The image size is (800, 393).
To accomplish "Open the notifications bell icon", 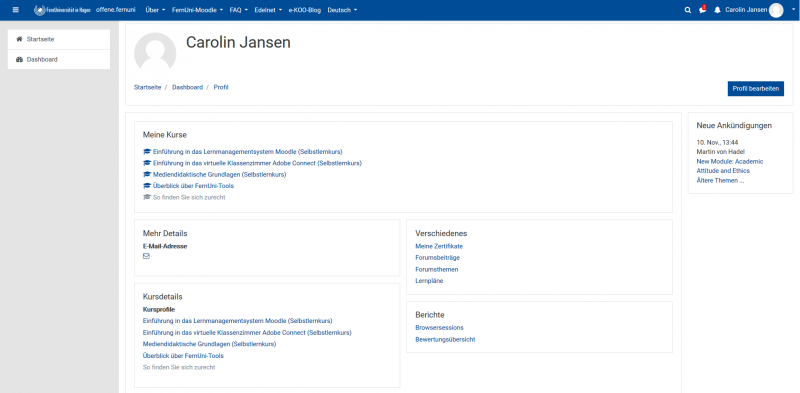I will tap(717, 10).
